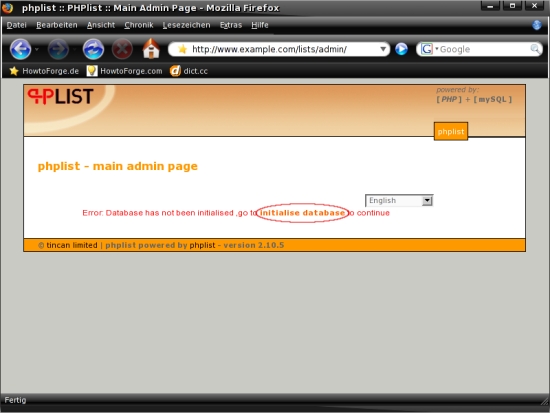Click the PHP link under powered by

[449, 99]
